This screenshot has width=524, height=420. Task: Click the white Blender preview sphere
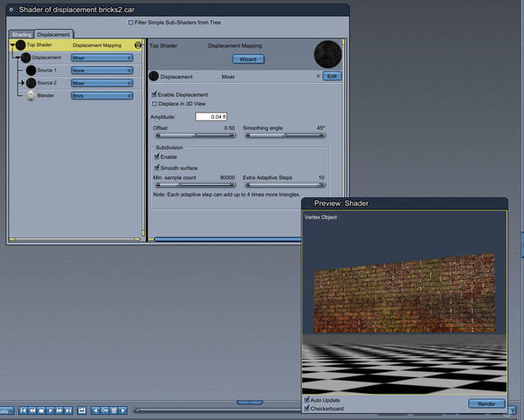click(31, 95)
